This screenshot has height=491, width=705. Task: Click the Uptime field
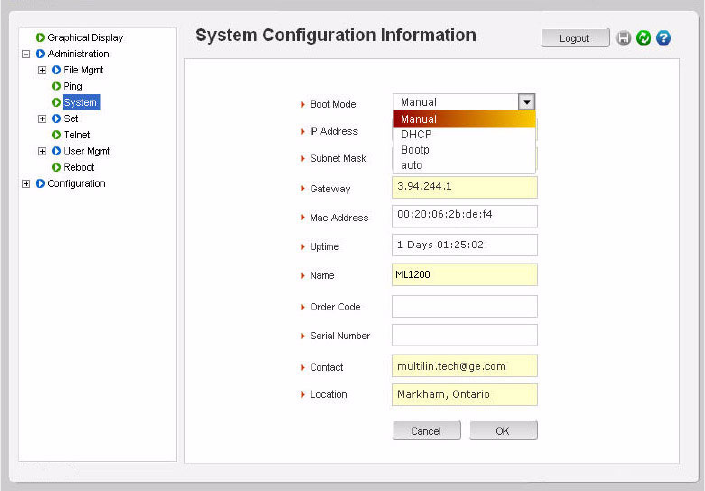tap(464, 245)
